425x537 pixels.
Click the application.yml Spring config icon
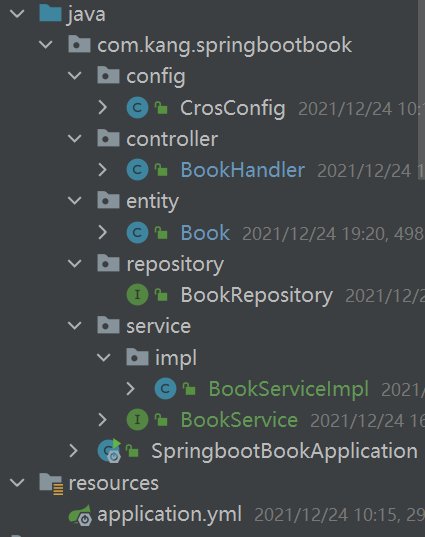pos(80,515)
